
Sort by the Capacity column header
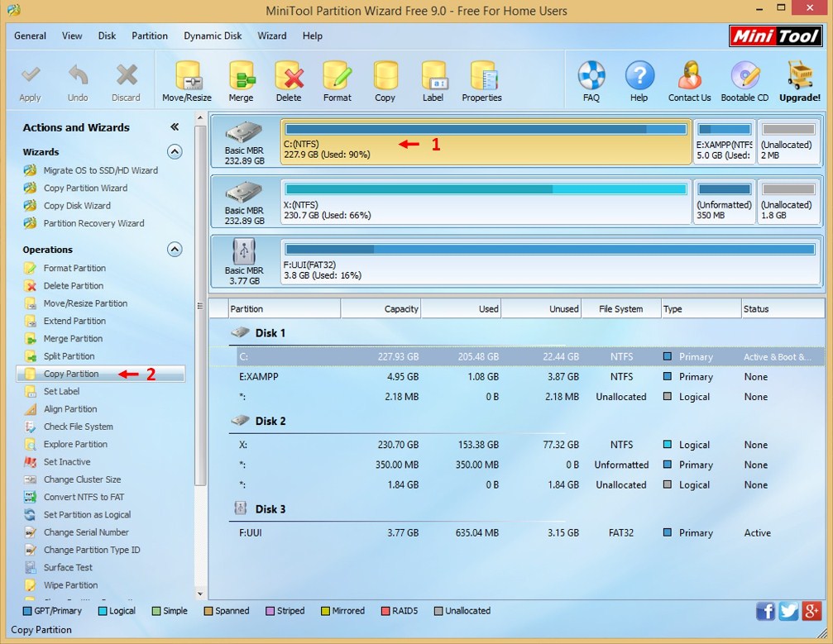(x=381, y=309)
